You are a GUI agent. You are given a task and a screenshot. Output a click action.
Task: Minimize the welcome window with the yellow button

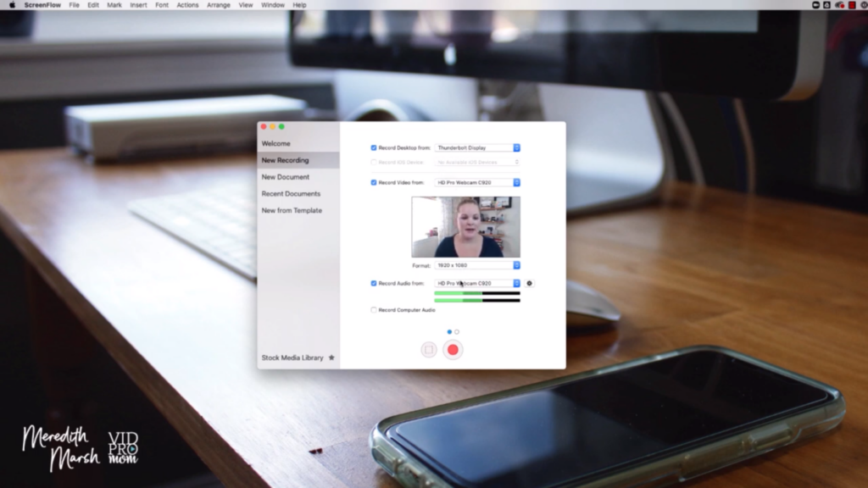click(x=273, y=127)
